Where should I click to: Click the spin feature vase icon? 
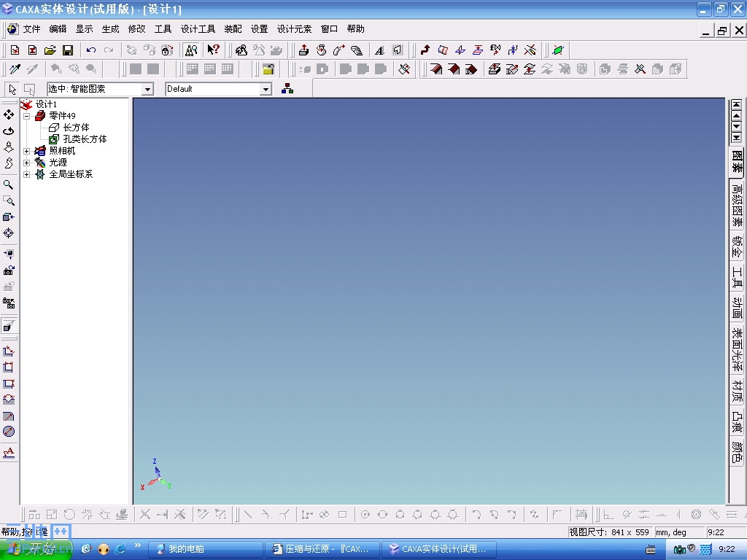pos(321,50)
